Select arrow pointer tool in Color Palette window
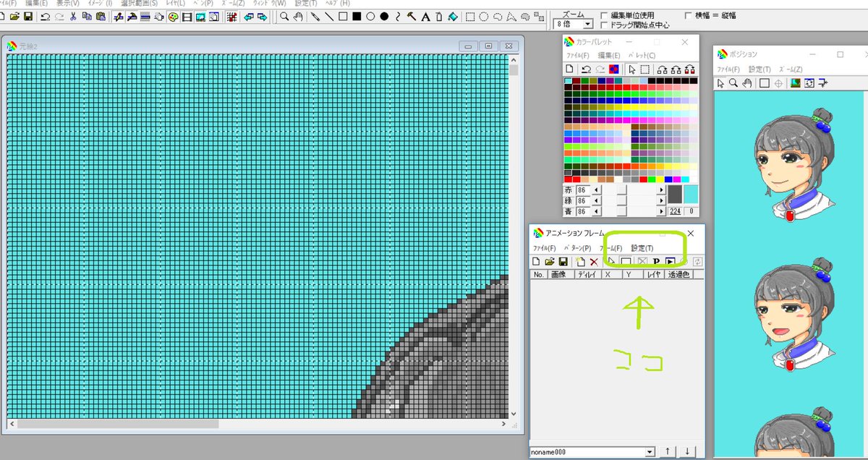 [x=631, y=69]
